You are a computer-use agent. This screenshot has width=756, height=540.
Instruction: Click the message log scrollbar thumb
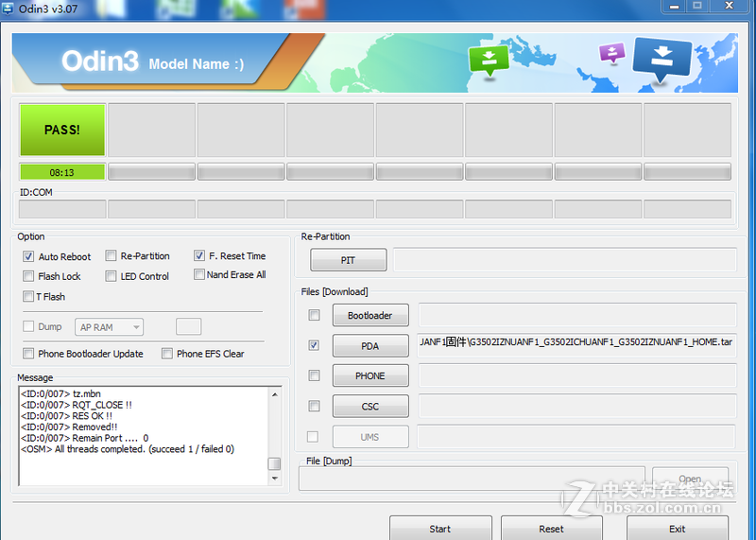pos(274,463)
